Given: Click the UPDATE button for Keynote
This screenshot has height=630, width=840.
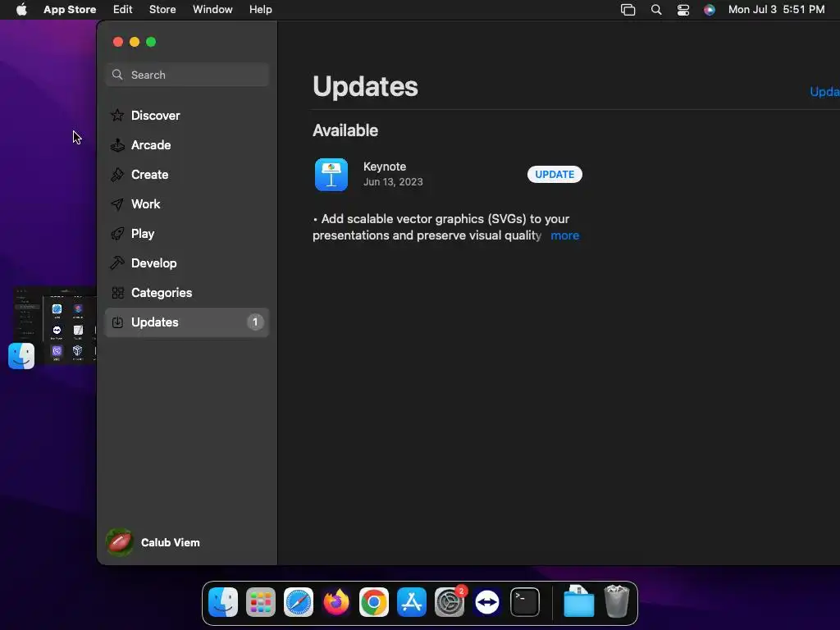Looking at the screenshot, I should pyautogui.click(x=555, y=175).
